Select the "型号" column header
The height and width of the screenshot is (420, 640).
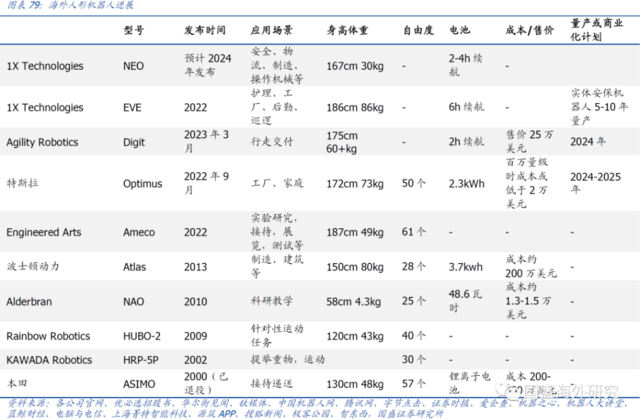134,30
